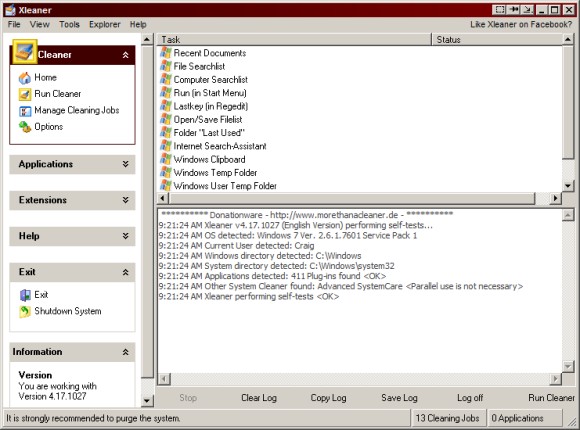This screenshot has width=580, height=430.
Task: Click the Internet Search-Assistant icon
Action: pos(165,146)
